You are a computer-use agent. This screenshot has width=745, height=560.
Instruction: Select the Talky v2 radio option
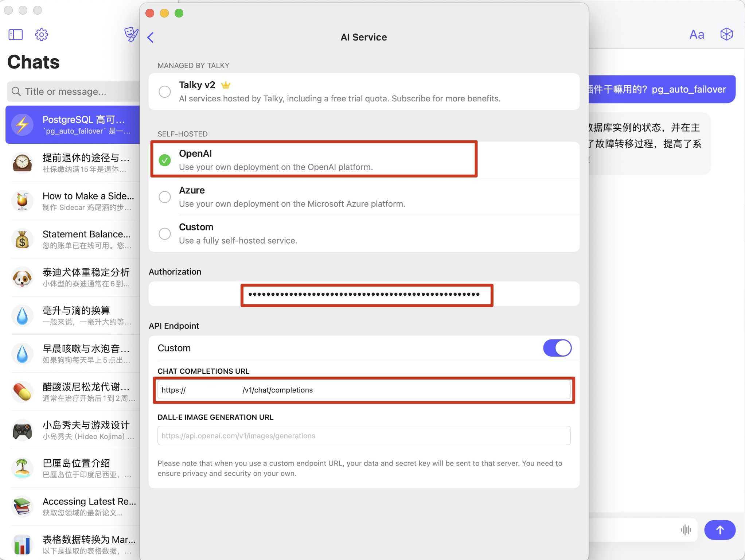tap(165, 92)
